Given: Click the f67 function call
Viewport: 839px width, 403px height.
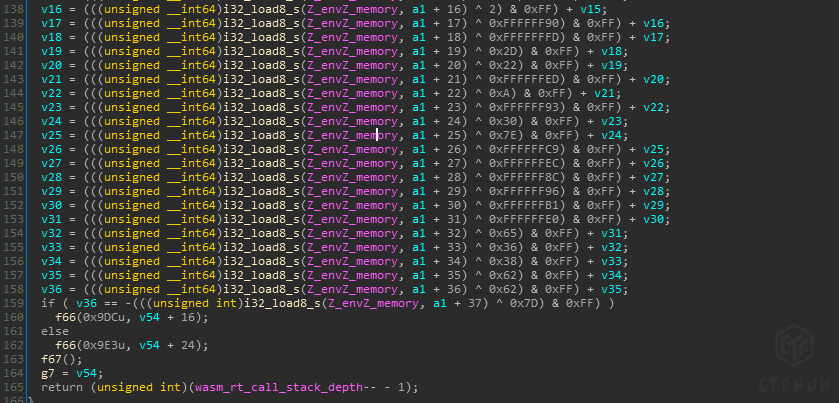Looking at the screenshot, I should pos(52,359).
